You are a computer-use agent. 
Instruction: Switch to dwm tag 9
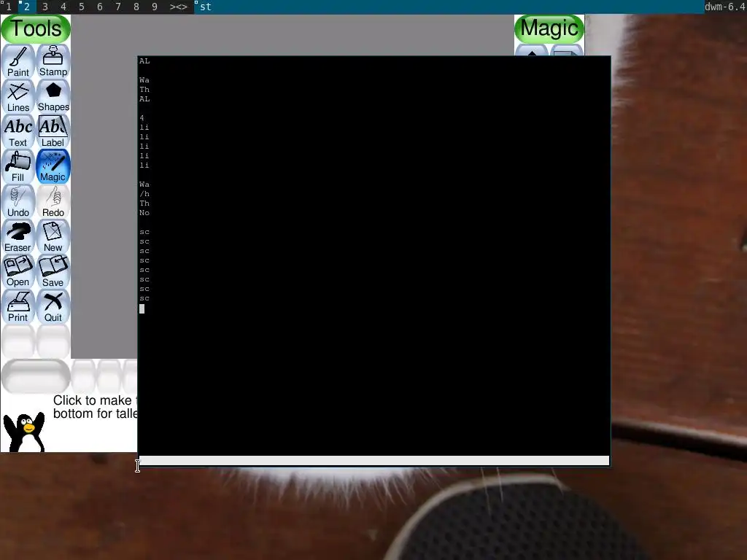tap(155, 7)
